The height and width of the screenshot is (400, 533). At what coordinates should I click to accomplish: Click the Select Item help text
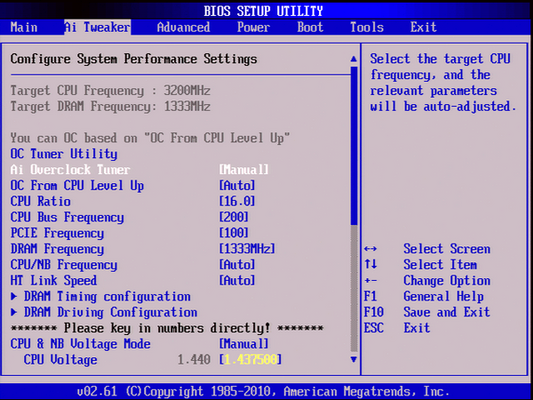pyautogui.click(x=440, y=265)
